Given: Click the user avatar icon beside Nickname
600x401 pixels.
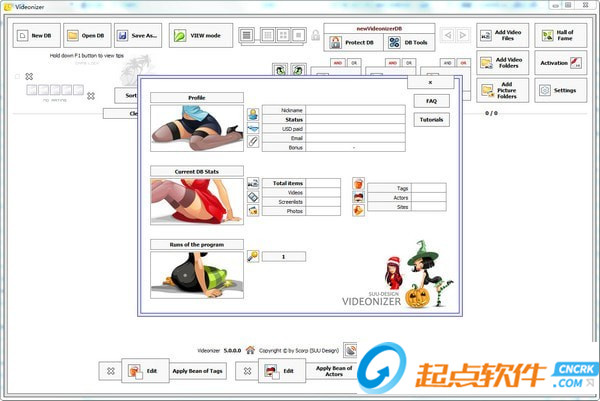Looking at the screenshot, I should [x=253, y=114].
